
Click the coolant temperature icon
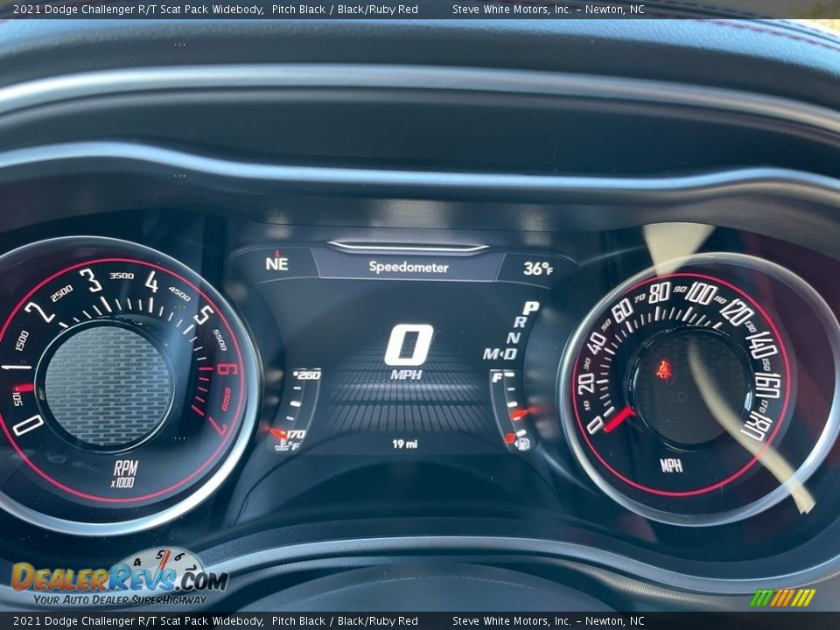282,445
